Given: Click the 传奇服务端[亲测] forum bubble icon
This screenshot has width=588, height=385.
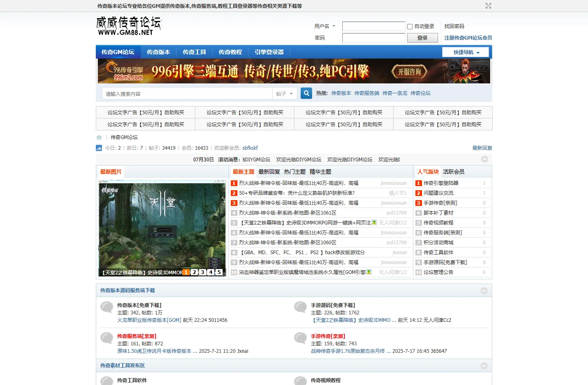Looking at the screenshot, I should pyautogui.click(x=107, y=338).
